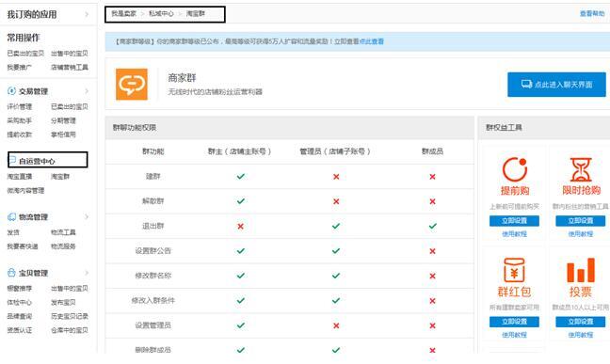Click 建群 row label in table
610x364 pixels.
[152, 176]
